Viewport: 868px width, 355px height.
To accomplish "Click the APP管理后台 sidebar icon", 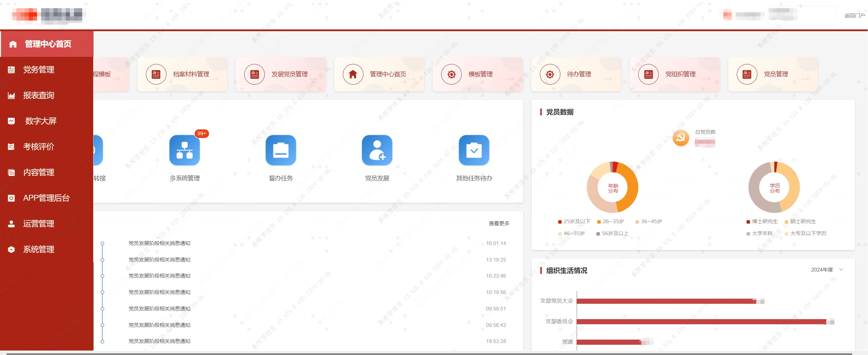I will click(x=11, y=198).
